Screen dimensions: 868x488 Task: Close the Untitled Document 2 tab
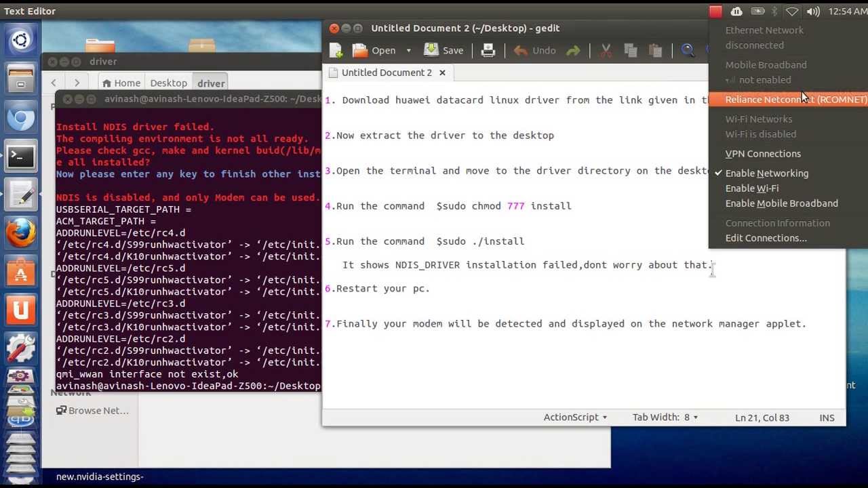pyautogui.click(x=442, y=73)
